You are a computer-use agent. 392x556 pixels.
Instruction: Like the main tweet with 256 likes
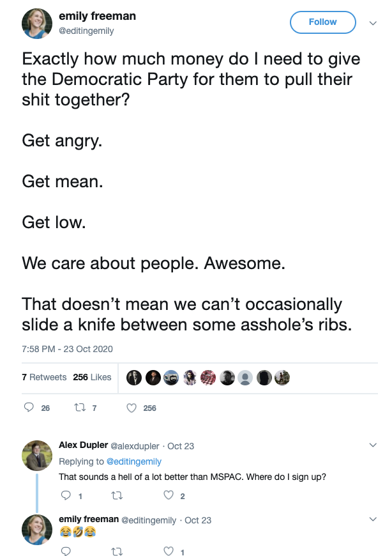(x=132, y=408)
